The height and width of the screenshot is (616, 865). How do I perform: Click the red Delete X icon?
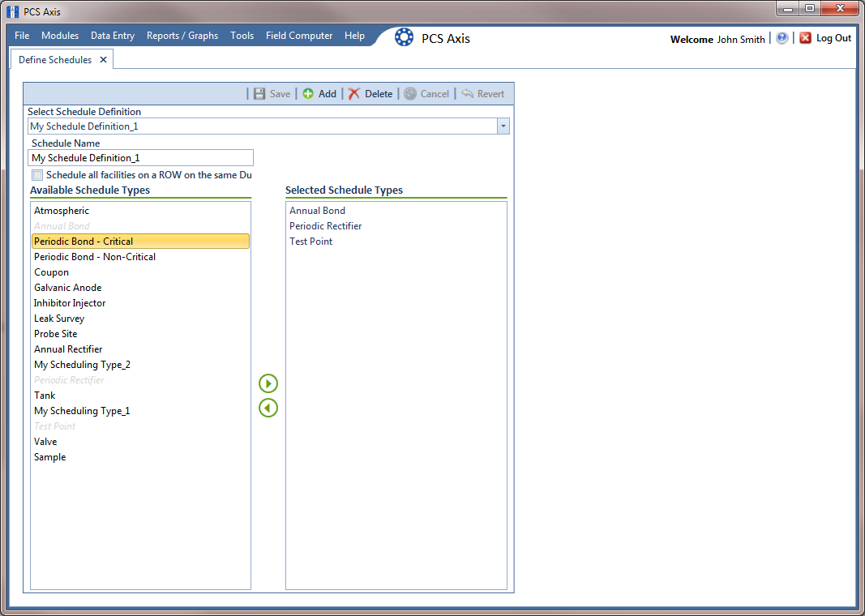tap(354, 94)
